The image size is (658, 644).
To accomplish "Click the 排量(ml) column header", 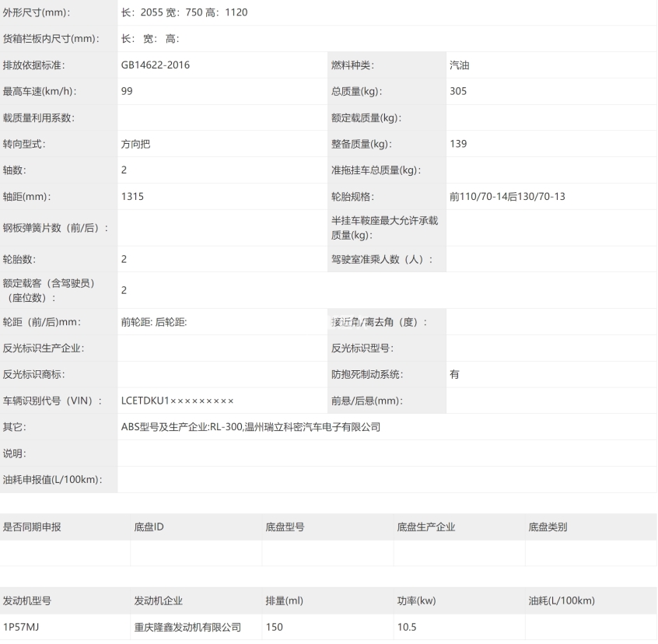I will (x=284, y=600).
